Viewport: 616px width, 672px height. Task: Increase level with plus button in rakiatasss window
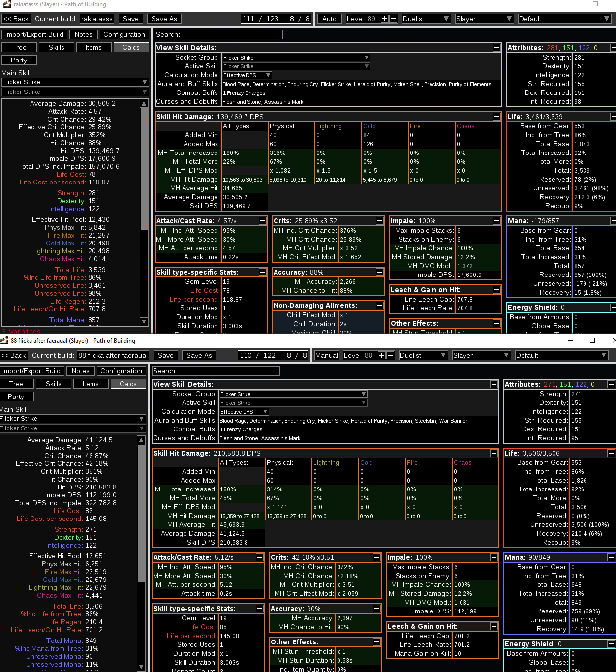[x=385, y=19]
